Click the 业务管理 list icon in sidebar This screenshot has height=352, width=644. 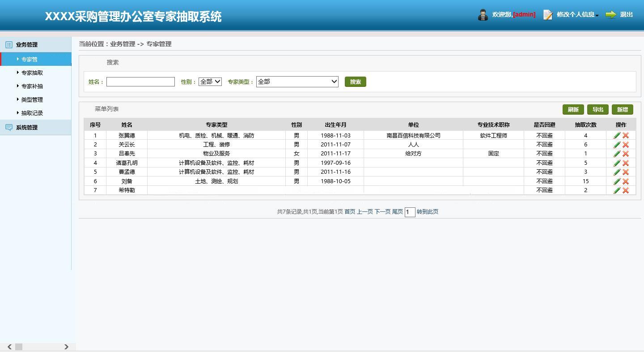(x=9, y=44)
